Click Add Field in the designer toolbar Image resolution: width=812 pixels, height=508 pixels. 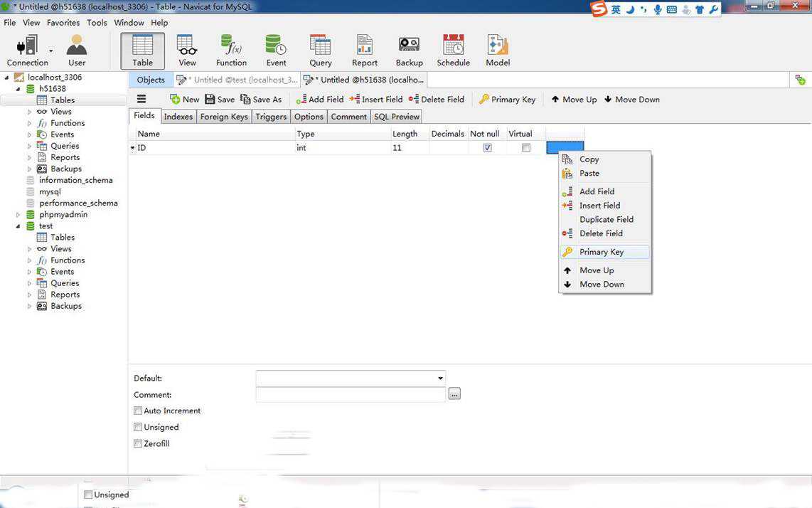point(319,99)
